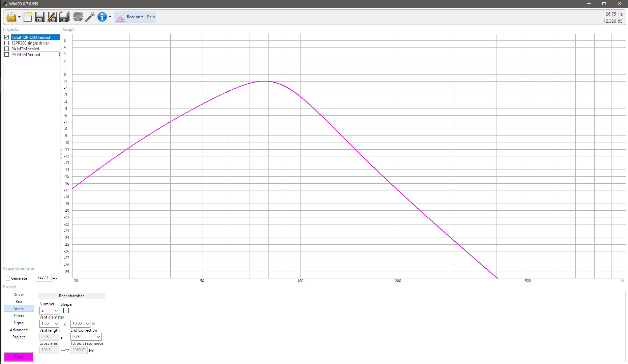Open driver database with the speaker icon

point(78,17)
